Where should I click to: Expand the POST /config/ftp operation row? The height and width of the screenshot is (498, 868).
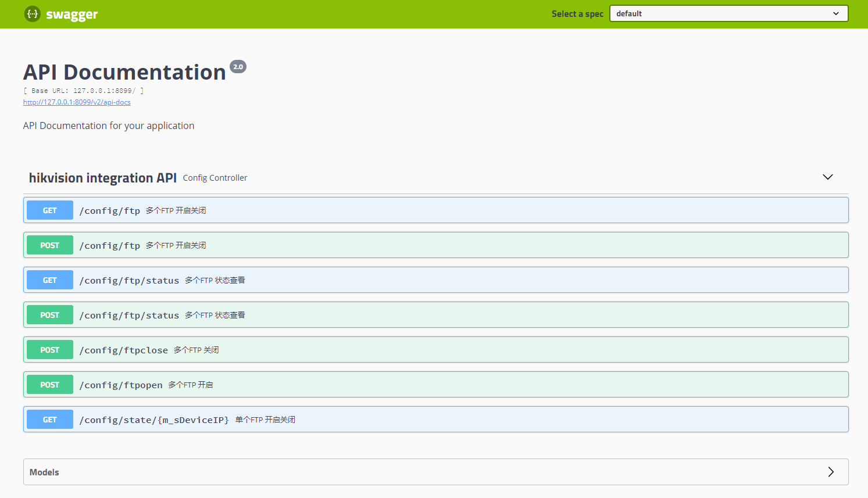(407, 245)
